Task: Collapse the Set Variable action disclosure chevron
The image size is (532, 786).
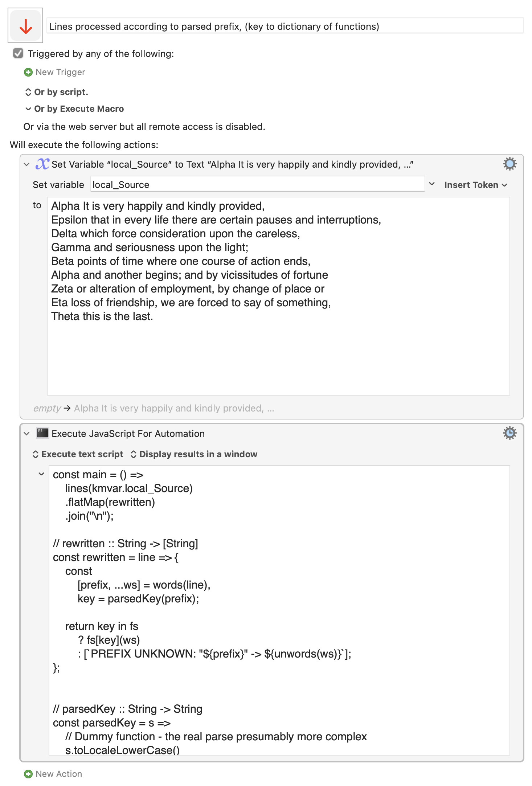Action: 26,164
